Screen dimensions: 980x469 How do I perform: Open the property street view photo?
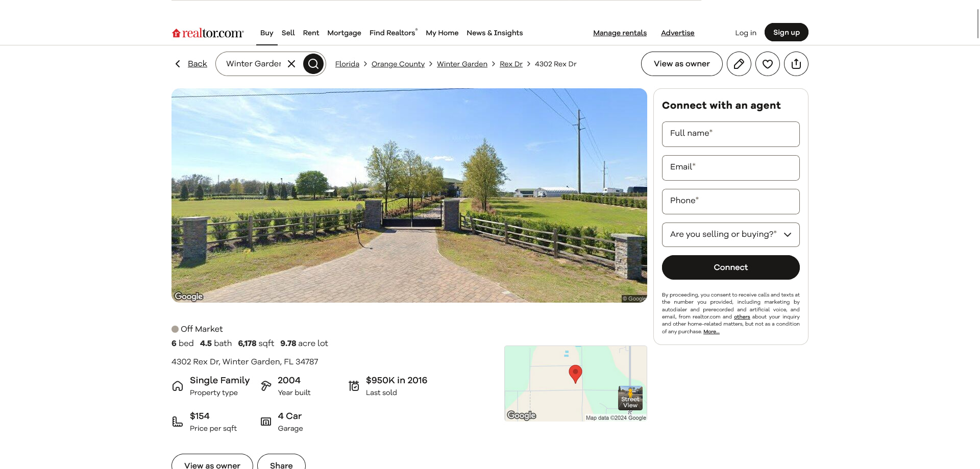(x=409, y=195)
